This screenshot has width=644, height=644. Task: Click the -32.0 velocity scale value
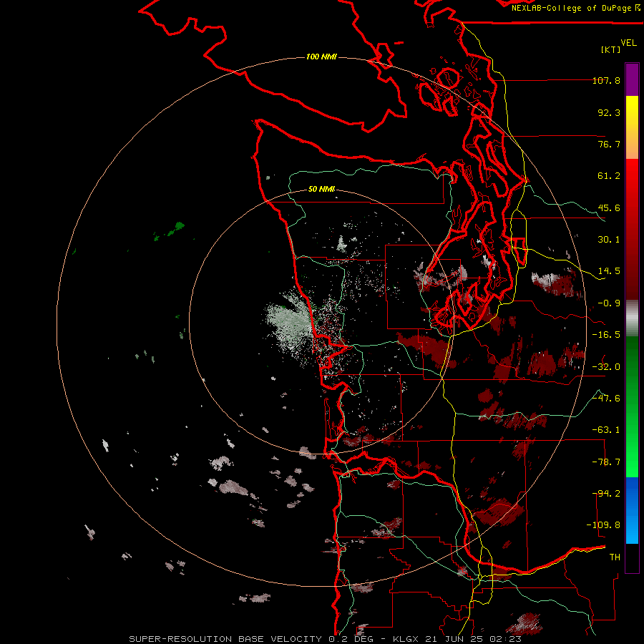pyautogui.click(x=606, y=367)
